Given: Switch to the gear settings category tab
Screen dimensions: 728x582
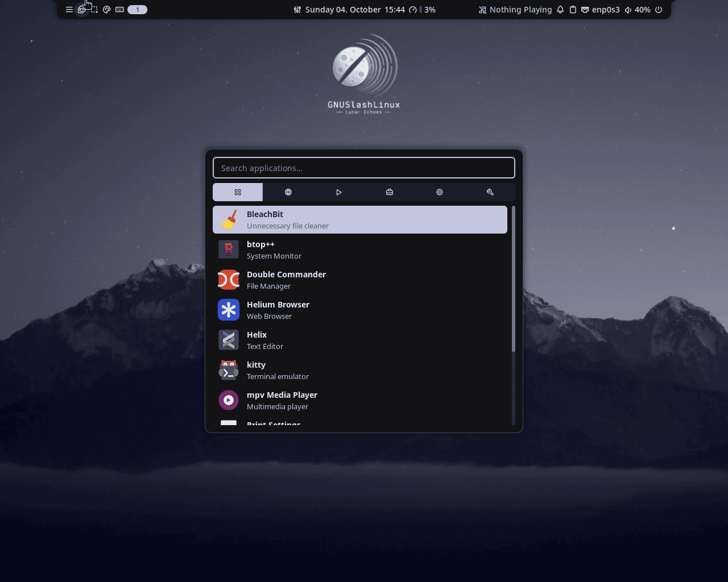Looking at the screenshot, I should 440,192.
